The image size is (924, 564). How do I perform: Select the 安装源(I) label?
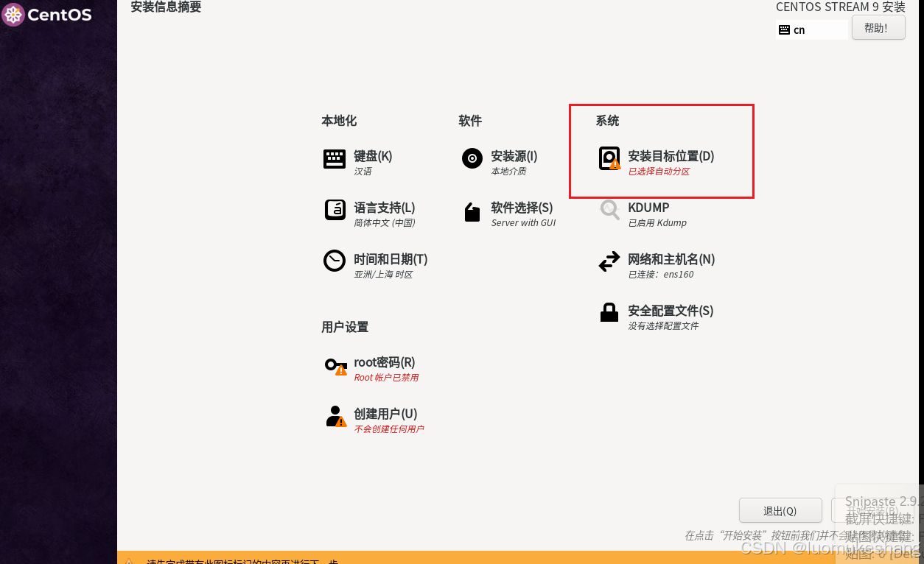click(x=514, y=156)
